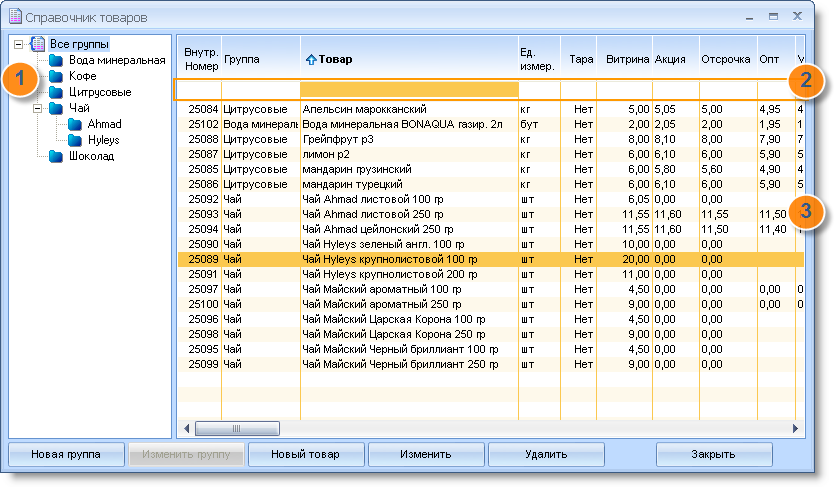This screenshot has width=835, height=487.
Task: Sort by the Отсрочка column header
Action: pos(727,59)
